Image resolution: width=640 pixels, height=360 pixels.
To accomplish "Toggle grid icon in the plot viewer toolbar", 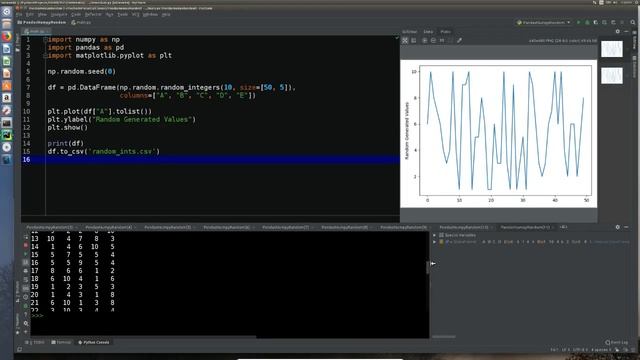I will point(414,40).
